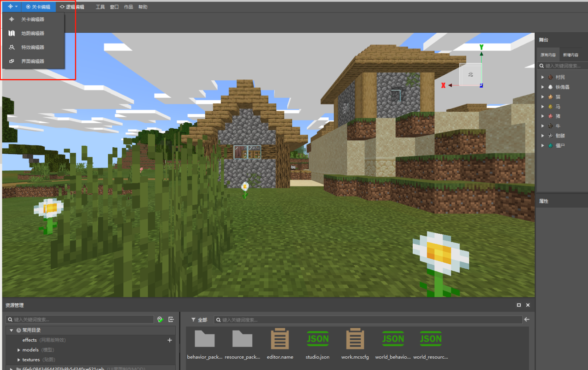
Task: Go back with the left arrow icon
Action: (x=527, y=320)
